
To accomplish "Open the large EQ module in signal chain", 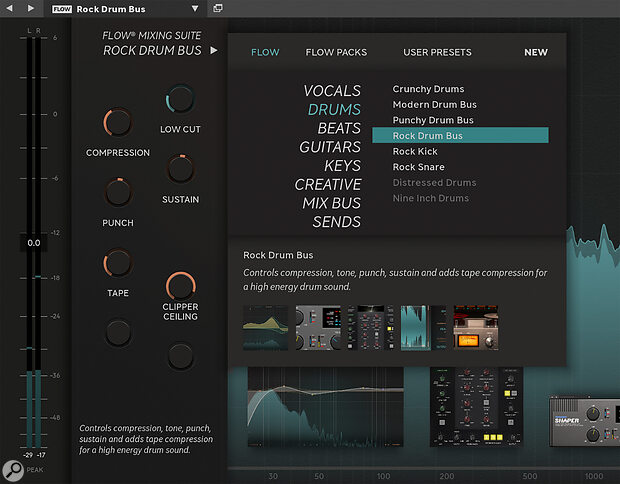I will [x=326, y=407].
